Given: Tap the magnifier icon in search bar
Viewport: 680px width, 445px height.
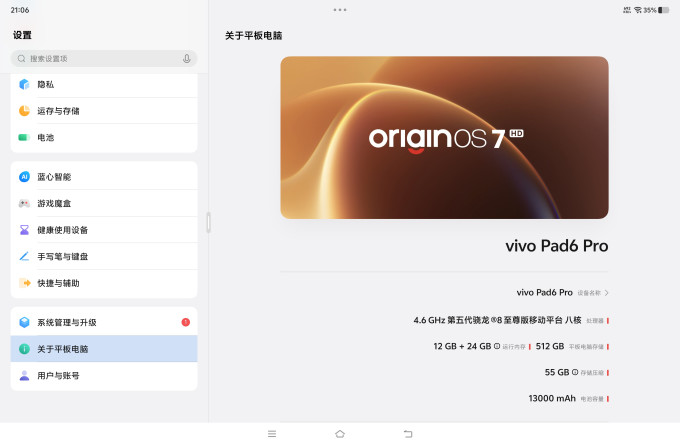Looking at the screenshot, I should click(21, 59).
